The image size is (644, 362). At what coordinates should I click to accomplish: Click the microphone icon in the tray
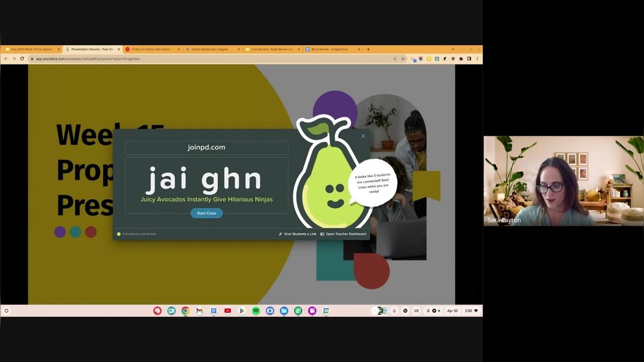pos(394,310)
